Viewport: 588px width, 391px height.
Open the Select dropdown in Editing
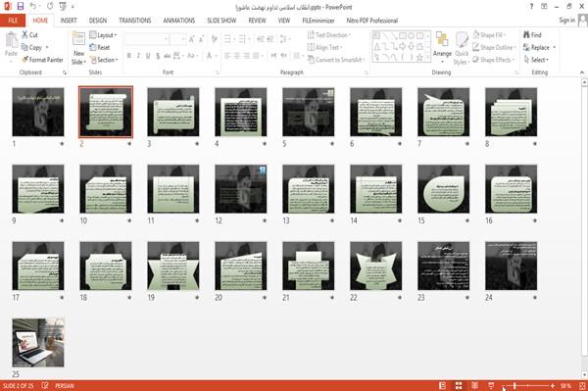[x=536, y=60]
